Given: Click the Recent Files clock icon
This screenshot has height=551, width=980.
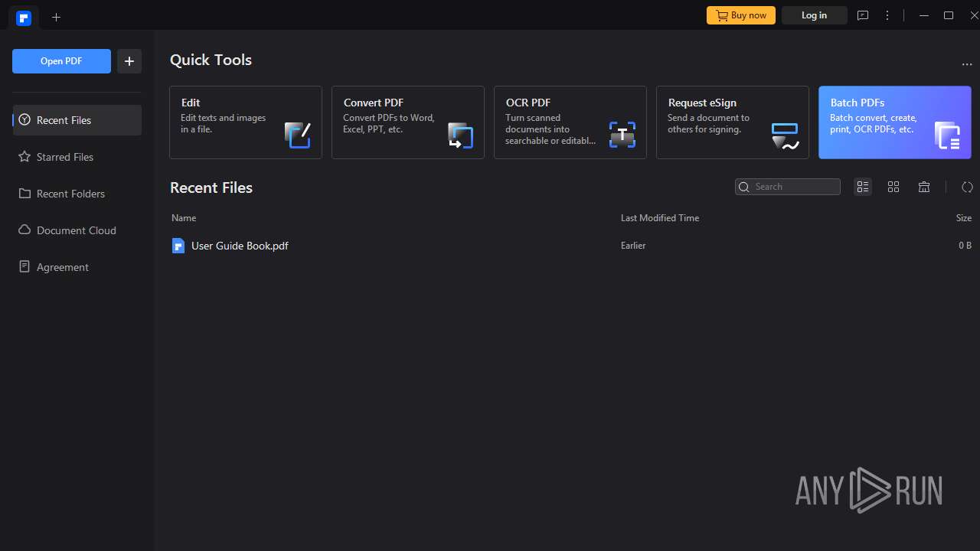Looking at the screenshot, I should coord(24,120).
